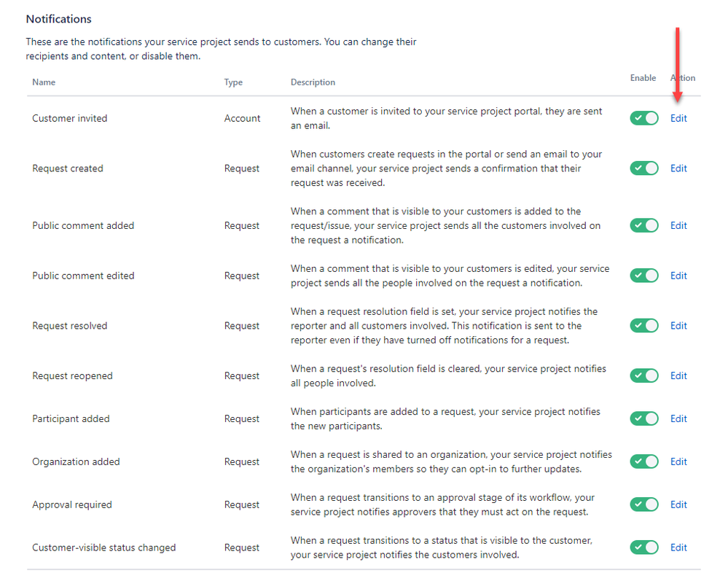Click Edit for Request resolved
728x573 pixels.
678,326
